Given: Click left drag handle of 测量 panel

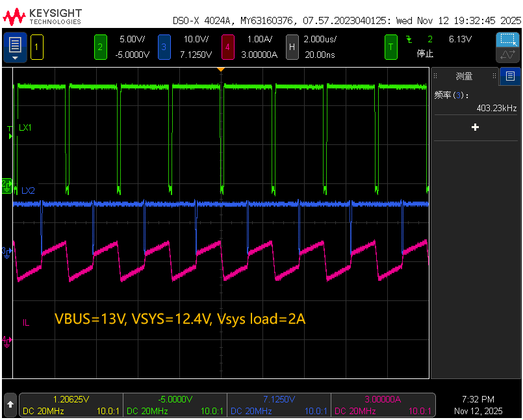Looking at the screenshot, I should [x=435, y=76].
